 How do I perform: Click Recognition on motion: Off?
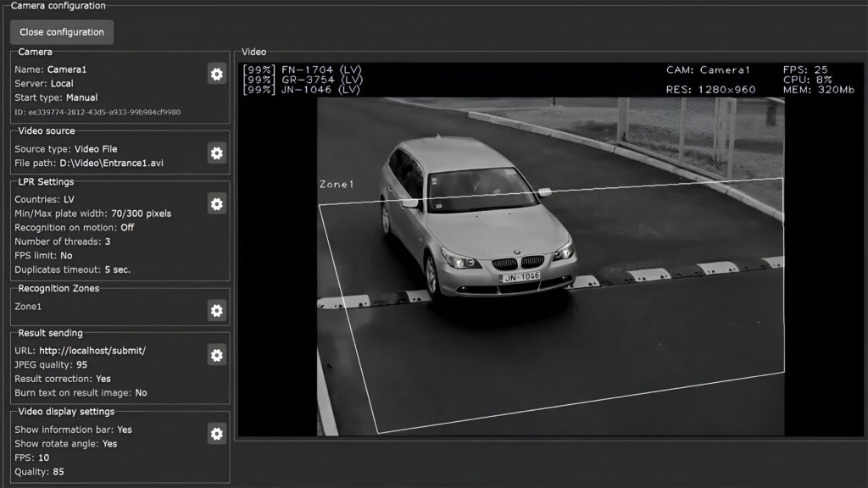[75, 227]
